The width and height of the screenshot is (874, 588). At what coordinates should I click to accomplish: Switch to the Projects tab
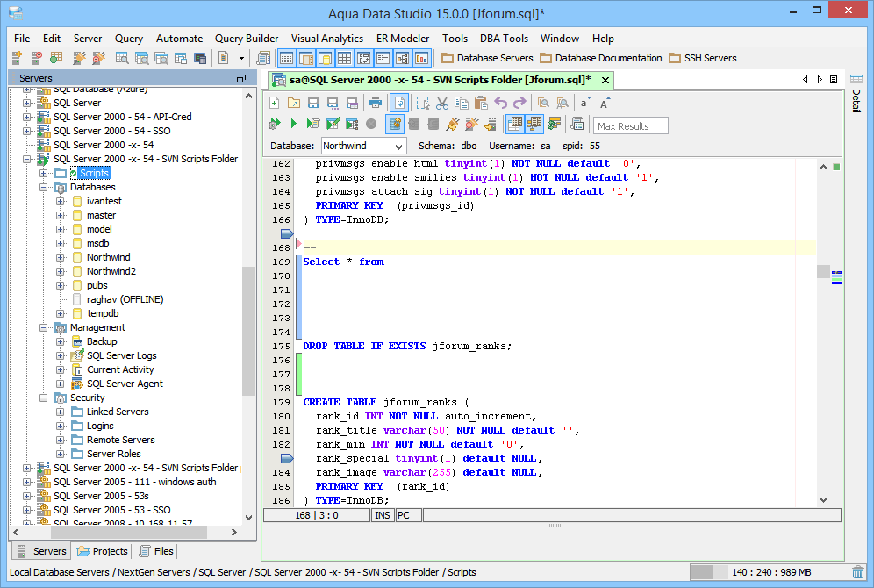pos(103,551)
